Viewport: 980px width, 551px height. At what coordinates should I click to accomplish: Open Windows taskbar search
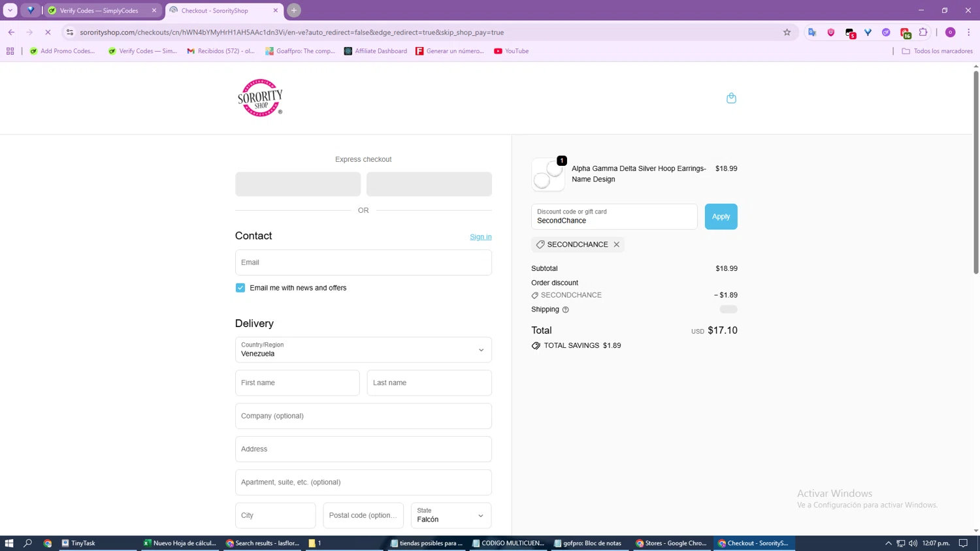pyautogui.click(x=28, y=543)
